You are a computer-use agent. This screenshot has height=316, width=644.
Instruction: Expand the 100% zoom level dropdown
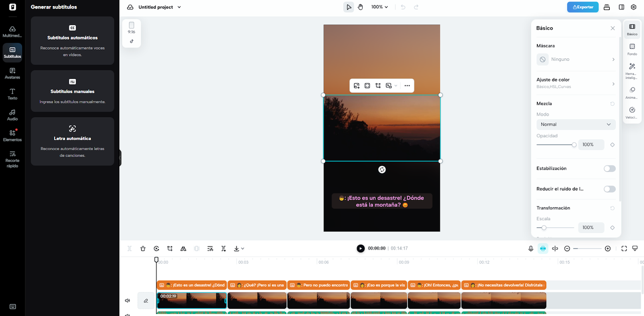[x=379, y=7]
